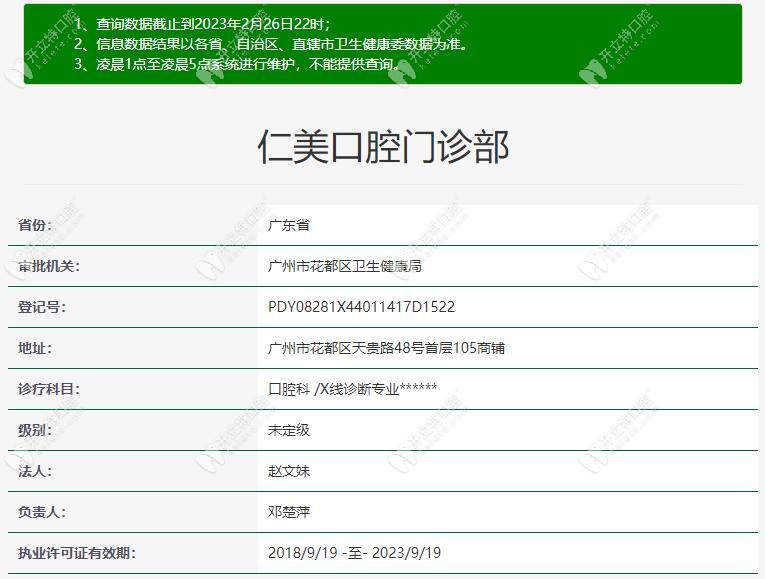Screen dimensions: 765x579
Task: Click the notice line mentioning 卫生健康委数据
Action: (270, 44)
